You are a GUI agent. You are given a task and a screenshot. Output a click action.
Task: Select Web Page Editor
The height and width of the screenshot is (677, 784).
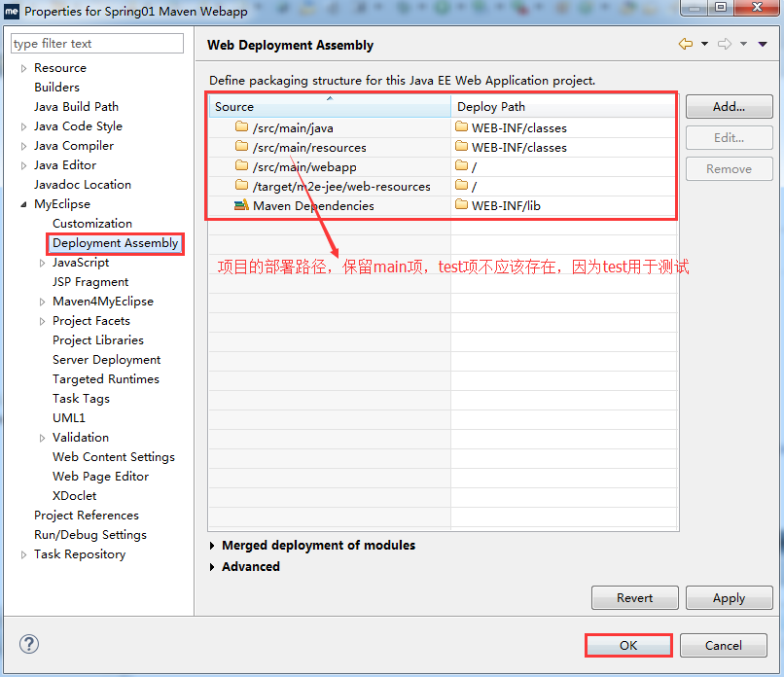(x=100, y=477)
